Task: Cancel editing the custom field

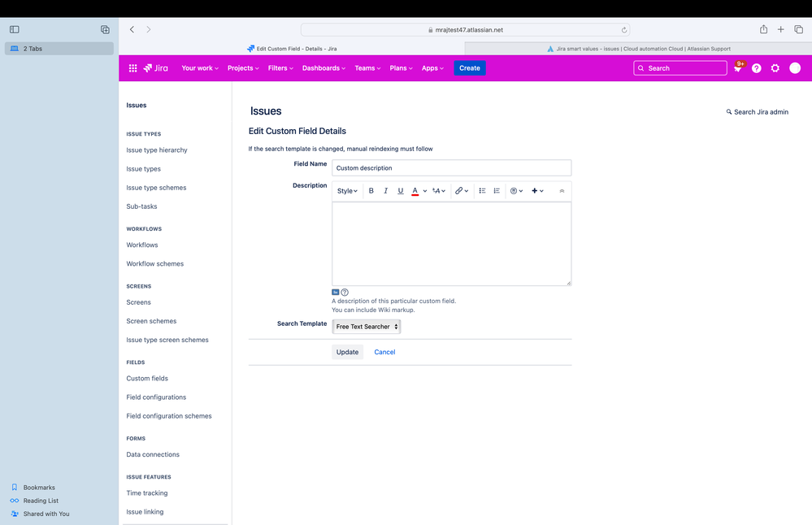Action: click(384, 352)
